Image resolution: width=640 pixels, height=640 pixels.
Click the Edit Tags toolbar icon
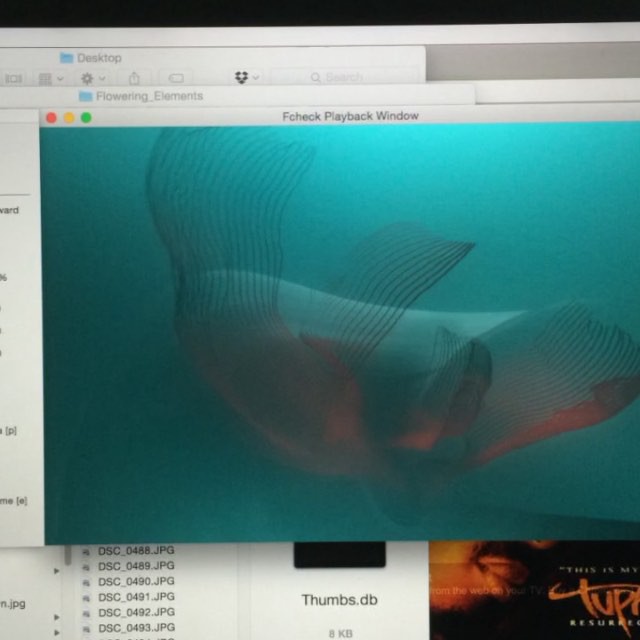176,78
